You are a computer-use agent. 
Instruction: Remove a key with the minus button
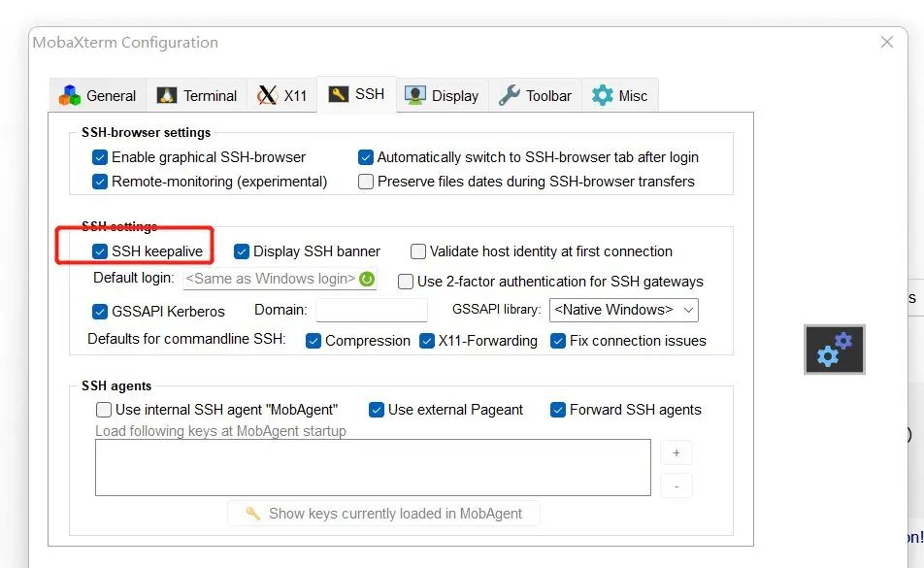pyautogui.click(x=676, y=486)
